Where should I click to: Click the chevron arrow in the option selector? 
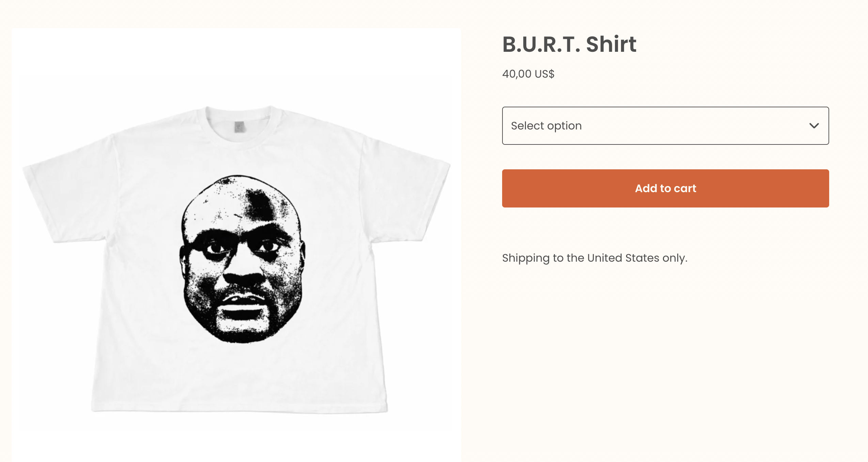pos(814,126)
